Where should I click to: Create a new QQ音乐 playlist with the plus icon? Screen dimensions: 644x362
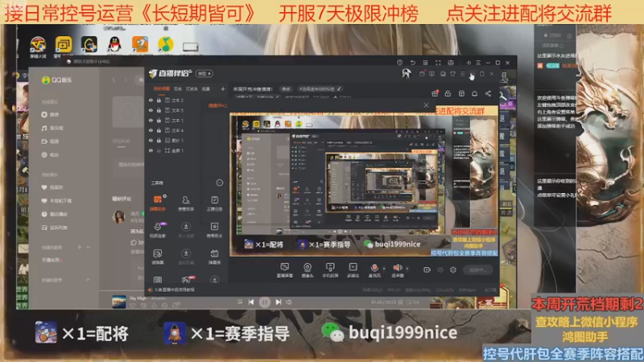[79, 247]
